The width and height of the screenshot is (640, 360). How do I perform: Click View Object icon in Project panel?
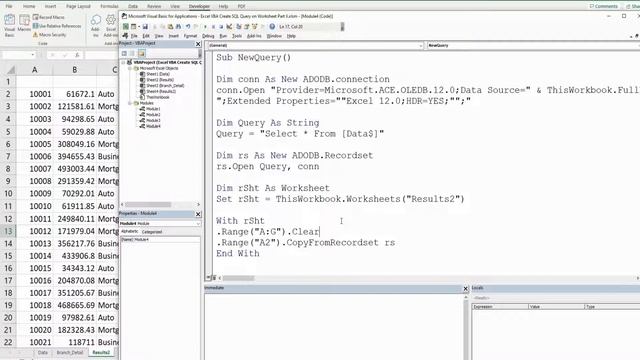(x=132, y=53)
